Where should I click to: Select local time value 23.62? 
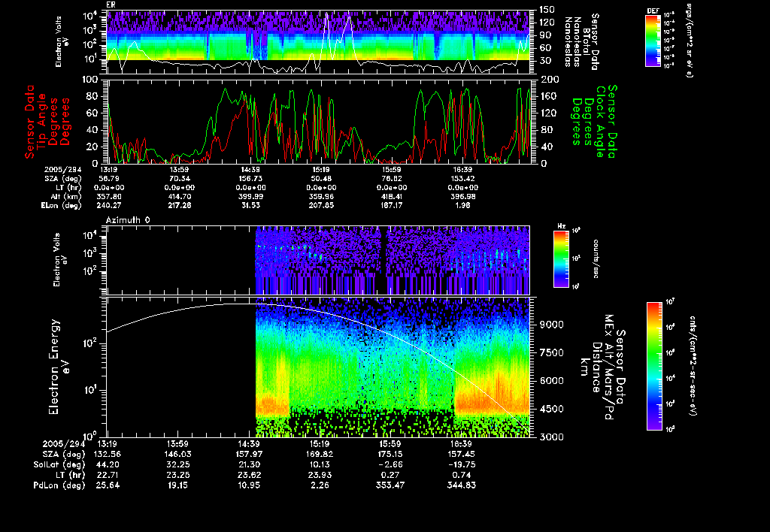point(249,475)
